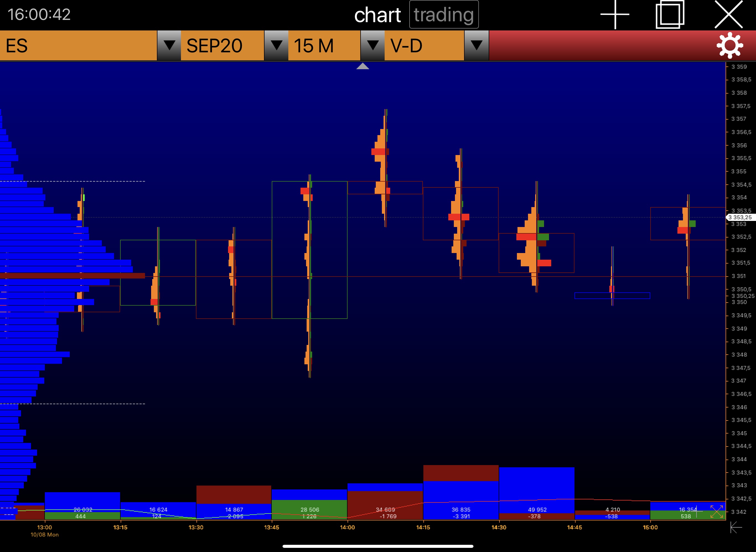The width and height of the screenshot is (756, 552).
Task: Open the V-D chart type dropdown arrow
Action: (477, 45)
